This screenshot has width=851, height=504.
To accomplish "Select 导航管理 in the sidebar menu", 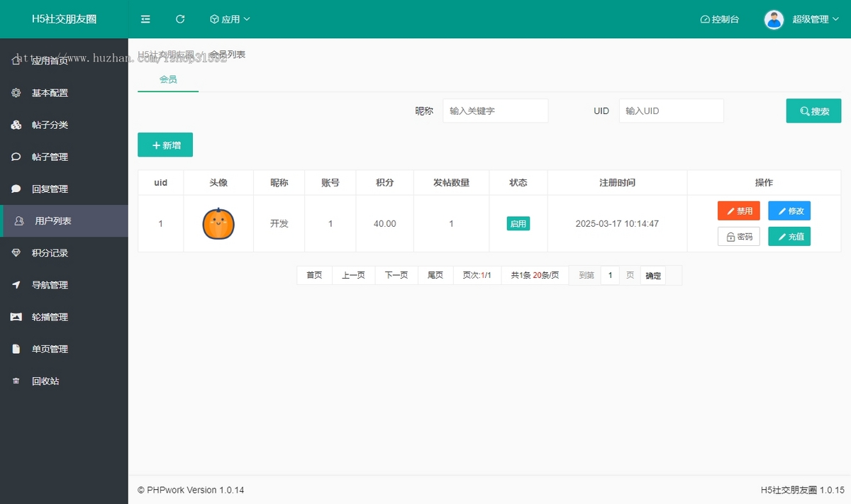I will pos(50,285).
